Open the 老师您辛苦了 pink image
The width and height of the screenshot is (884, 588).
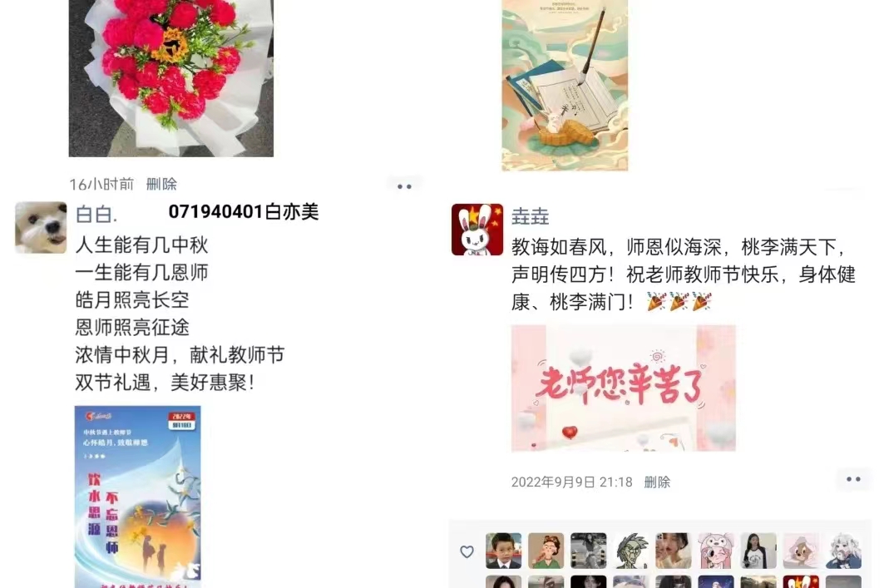tap(624, 388)
